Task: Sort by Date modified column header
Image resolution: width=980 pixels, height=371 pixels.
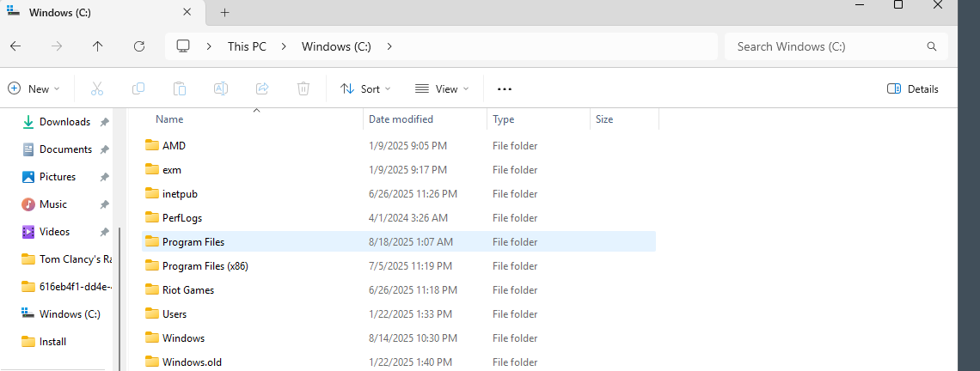Action: [x=401, y=119]
